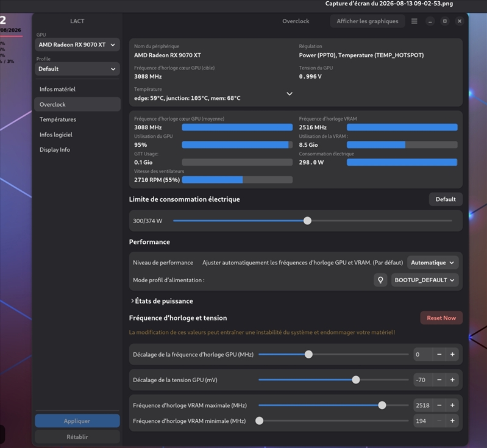Open the Profile dropdown showing Default
Screen dimensions: 487x448
click(x=77, y=69)
